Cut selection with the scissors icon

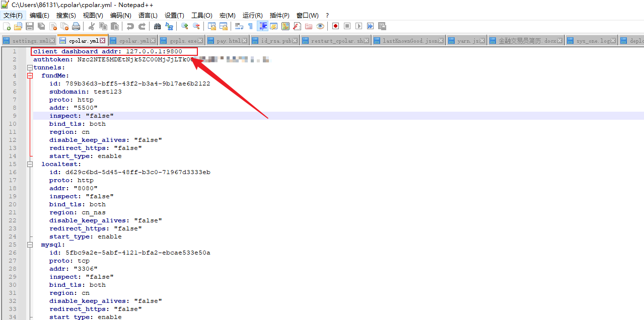[92, 26]
